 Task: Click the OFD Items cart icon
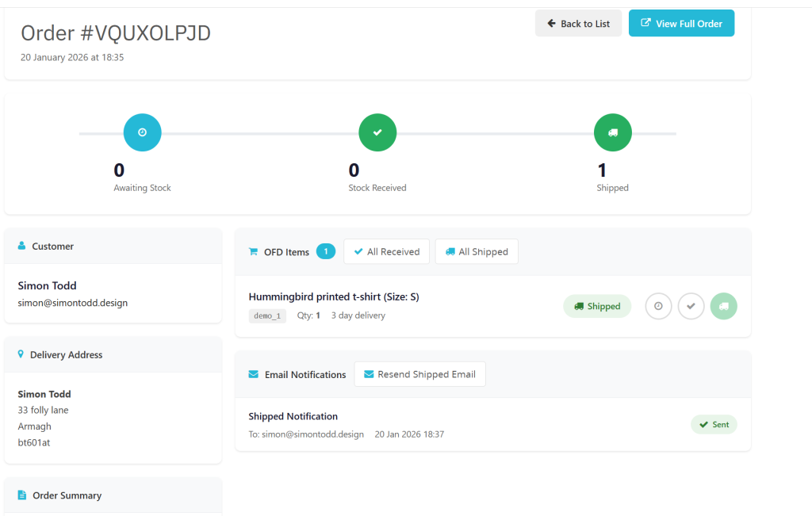(254, 252)
